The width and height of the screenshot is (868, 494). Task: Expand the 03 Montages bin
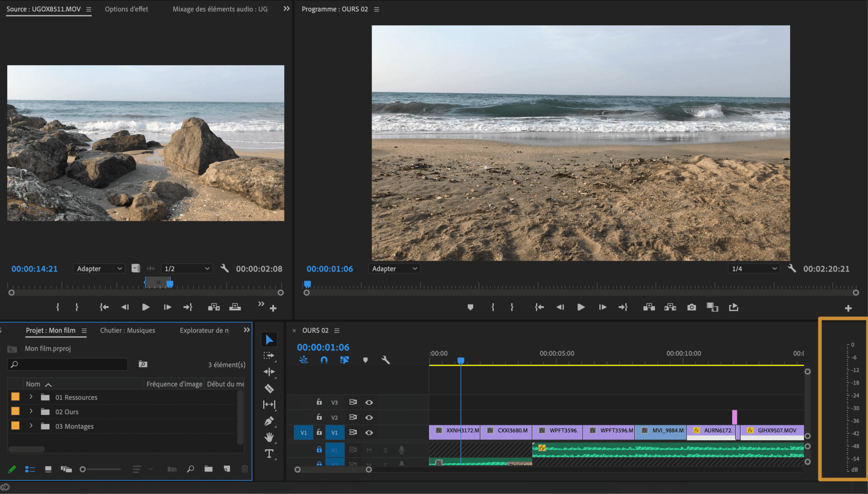click(31, 426)
